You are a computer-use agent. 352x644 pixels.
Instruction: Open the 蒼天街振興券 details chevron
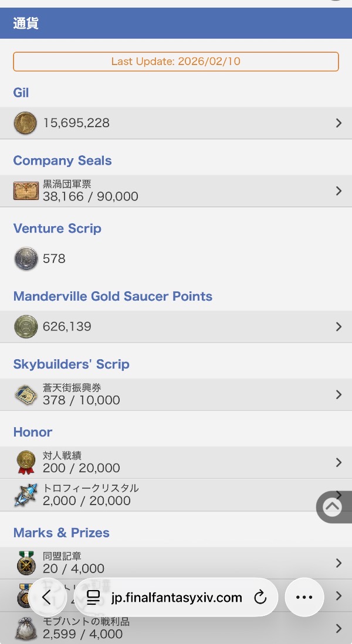coord(339,394)
